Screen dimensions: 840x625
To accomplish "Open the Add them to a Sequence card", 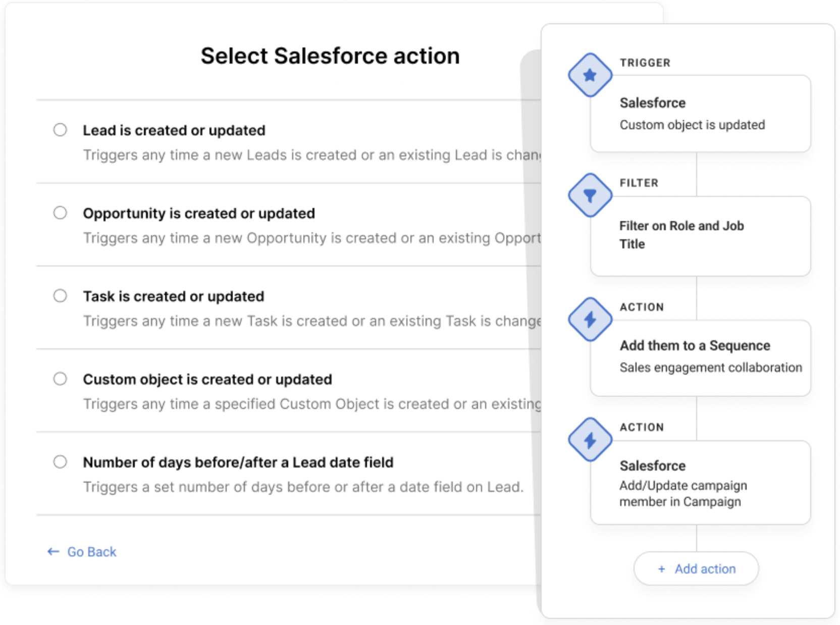I will click(700, 357).
